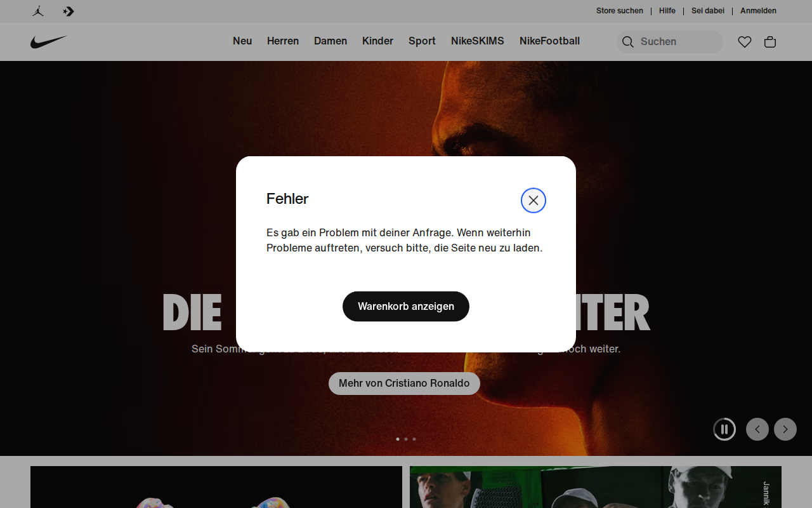Open the Anmelden link

point(758,11)
